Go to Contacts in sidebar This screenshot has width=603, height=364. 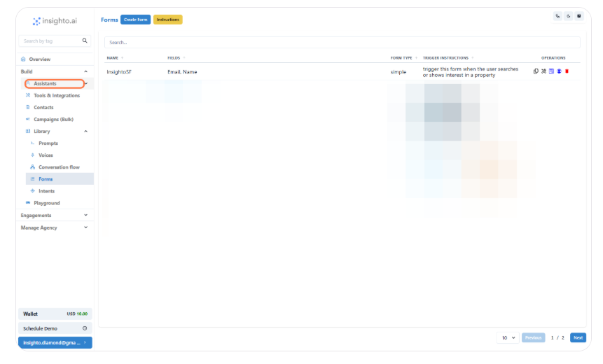[43, 107]
